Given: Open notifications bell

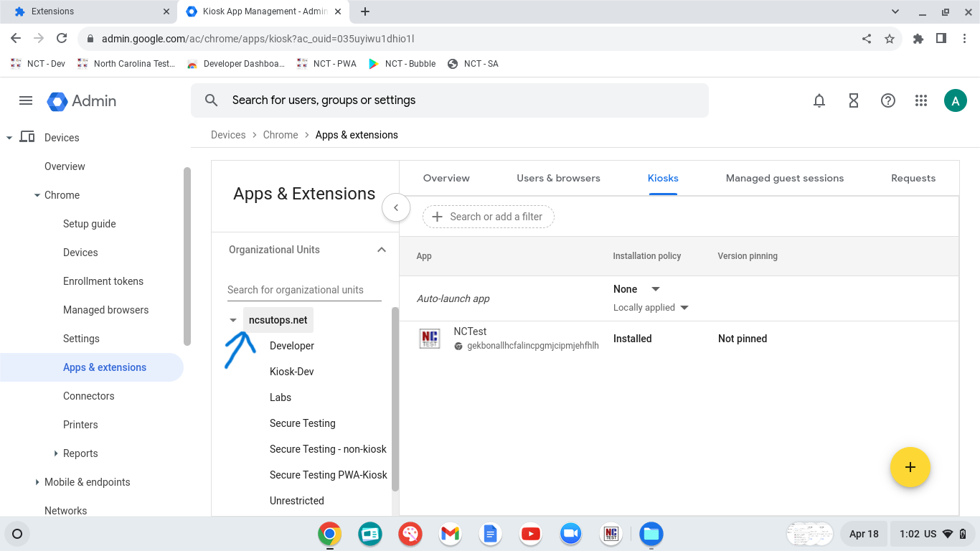Looking at the screenshot, I should pos(819,101).
